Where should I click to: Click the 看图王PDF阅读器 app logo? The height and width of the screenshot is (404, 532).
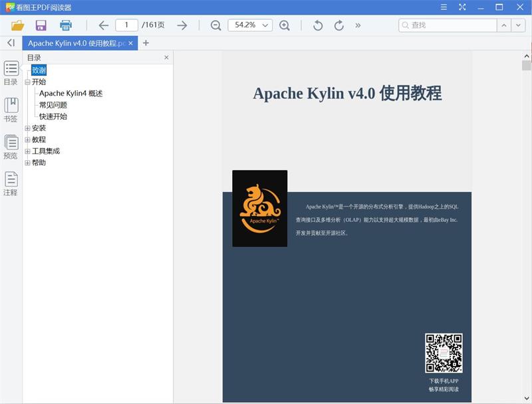[10, 7]
